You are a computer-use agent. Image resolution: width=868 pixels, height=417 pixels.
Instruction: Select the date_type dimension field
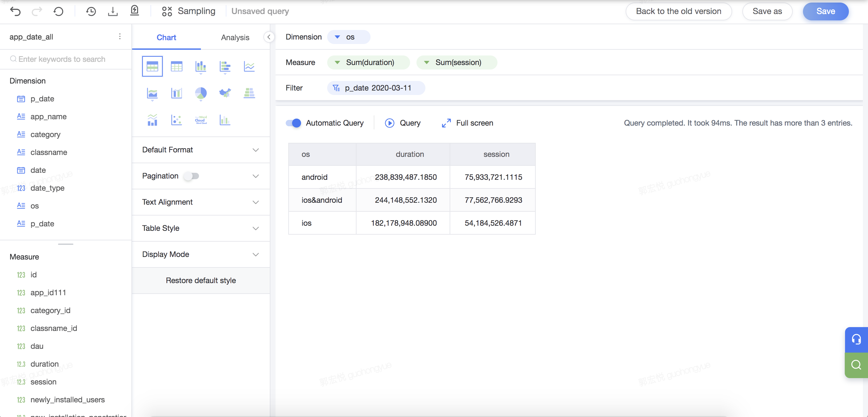tap(48, 188)
